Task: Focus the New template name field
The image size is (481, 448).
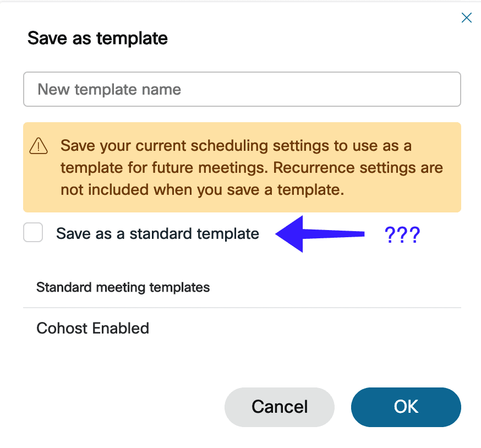Action: 242,89
